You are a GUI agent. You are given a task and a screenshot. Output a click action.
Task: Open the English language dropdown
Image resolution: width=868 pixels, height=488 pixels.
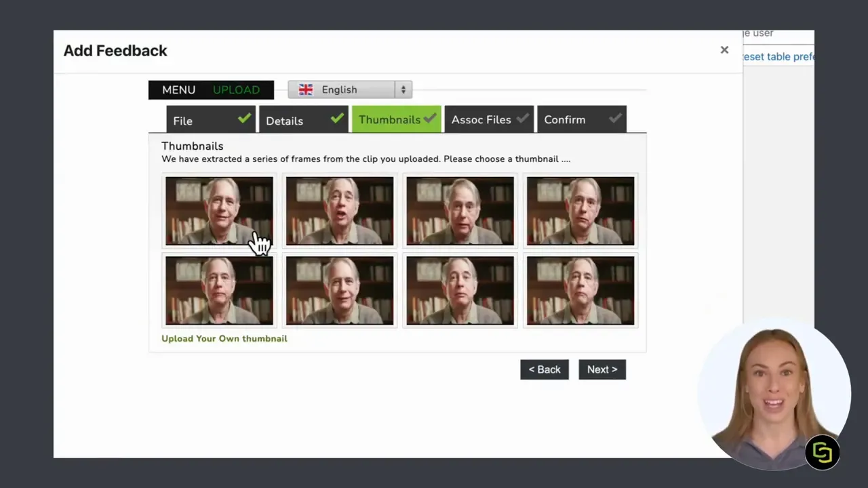(350, 89)
